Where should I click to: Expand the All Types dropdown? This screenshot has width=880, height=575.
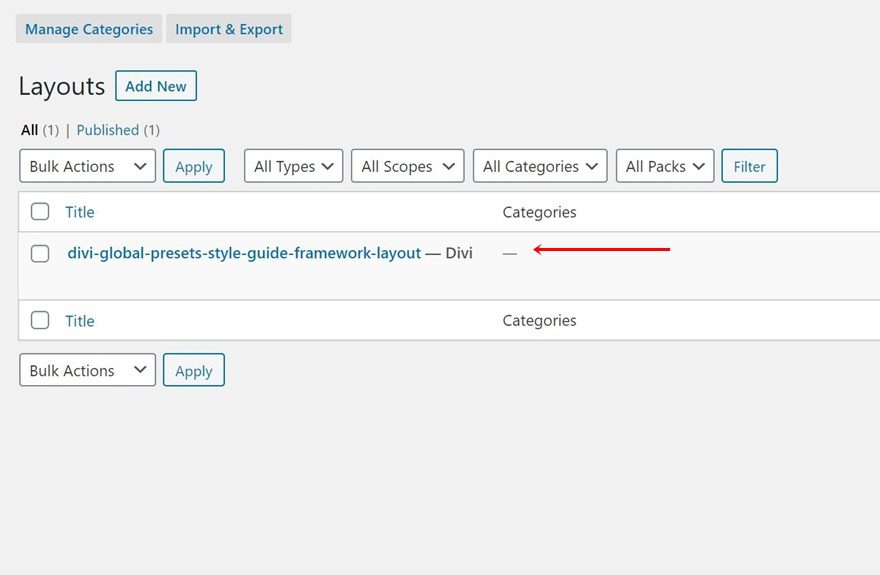coord(293,166)
